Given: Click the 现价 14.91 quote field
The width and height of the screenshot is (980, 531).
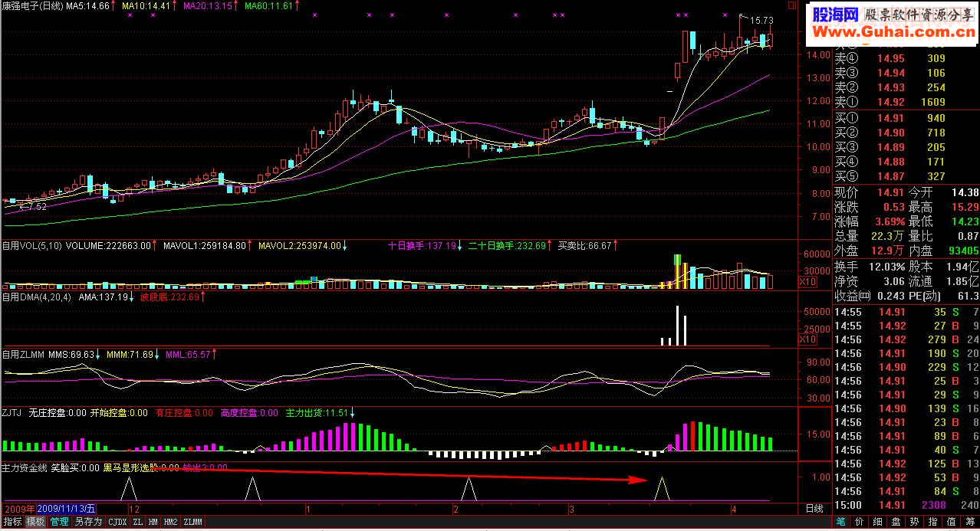Looking at the screenshot, I should 870,192.
